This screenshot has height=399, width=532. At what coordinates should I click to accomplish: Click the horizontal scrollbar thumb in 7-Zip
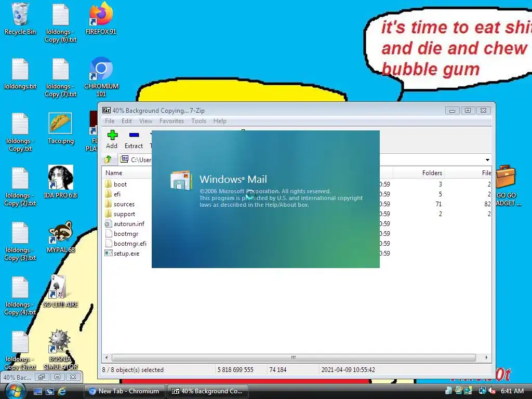pyautogui.click(x=294, y=357)
